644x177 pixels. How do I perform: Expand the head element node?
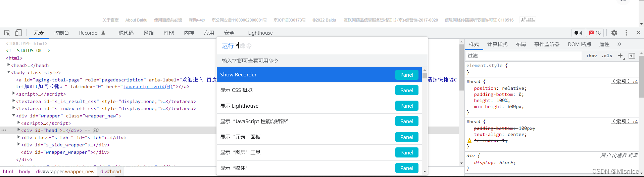tap(8, 65)
